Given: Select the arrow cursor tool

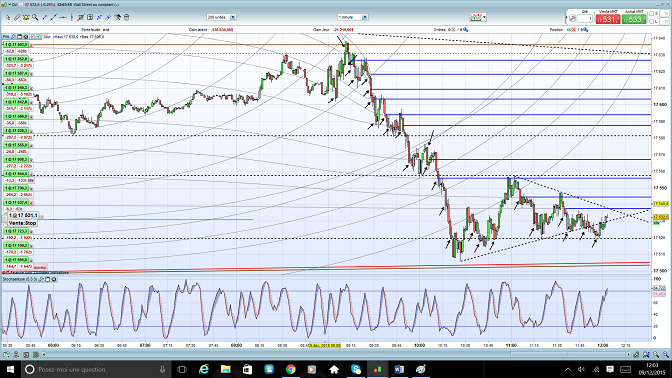Looking at the screenshot, I should click(x=8, y=18).
